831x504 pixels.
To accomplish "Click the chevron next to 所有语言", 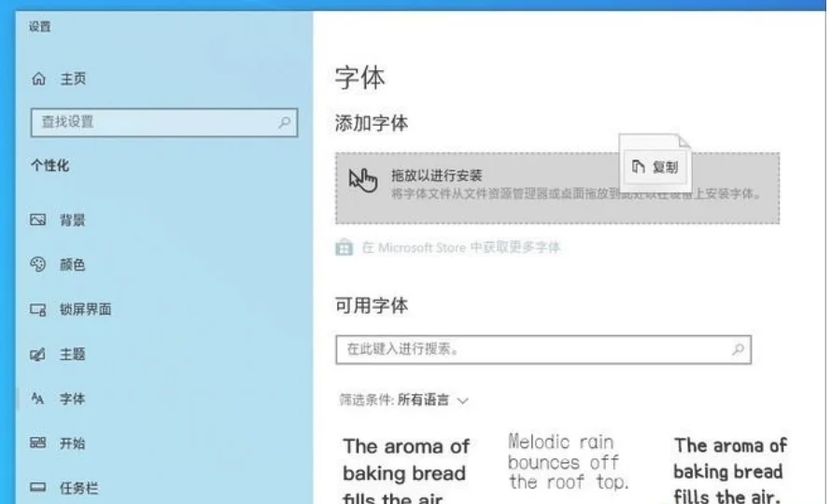I will click(x=463, y=400).
